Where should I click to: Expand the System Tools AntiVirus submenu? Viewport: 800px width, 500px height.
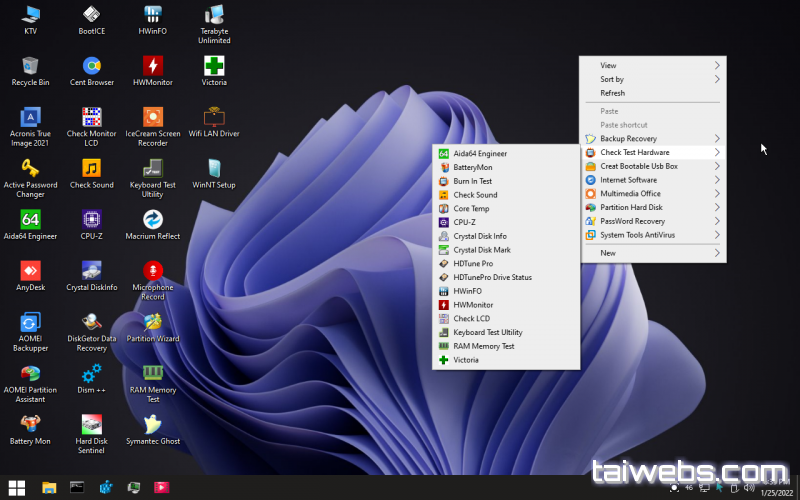pyautogui.click(x=651, y=235)
